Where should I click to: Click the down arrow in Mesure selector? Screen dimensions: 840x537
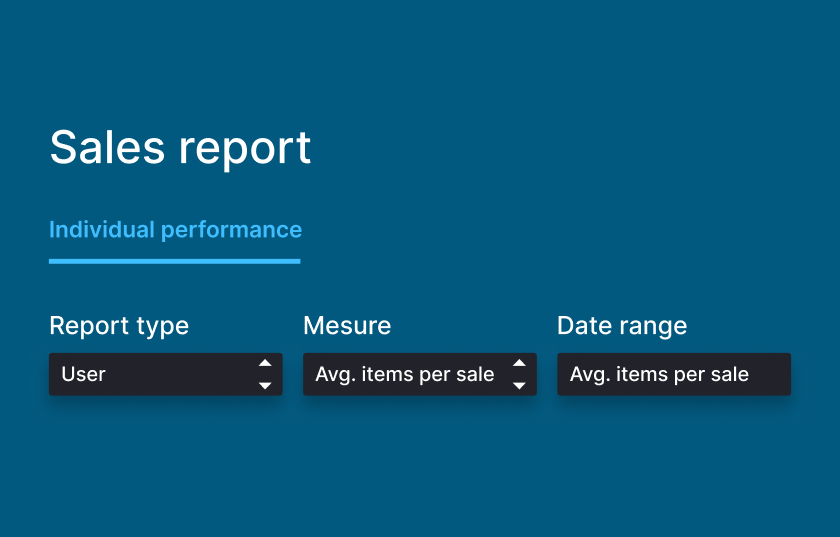519,386
